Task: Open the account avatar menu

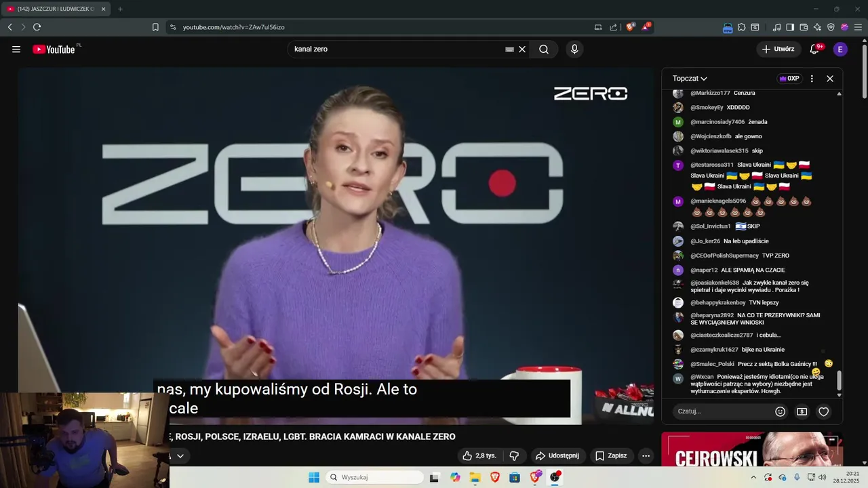Action: tap(840, 49)
